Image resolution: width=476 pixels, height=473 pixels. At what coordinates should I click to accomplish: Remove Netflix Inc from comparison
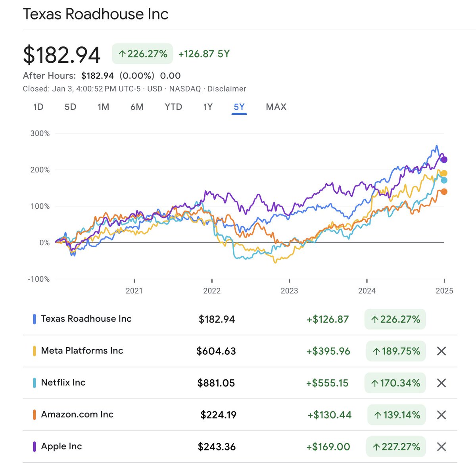click(x=441, y=383)
